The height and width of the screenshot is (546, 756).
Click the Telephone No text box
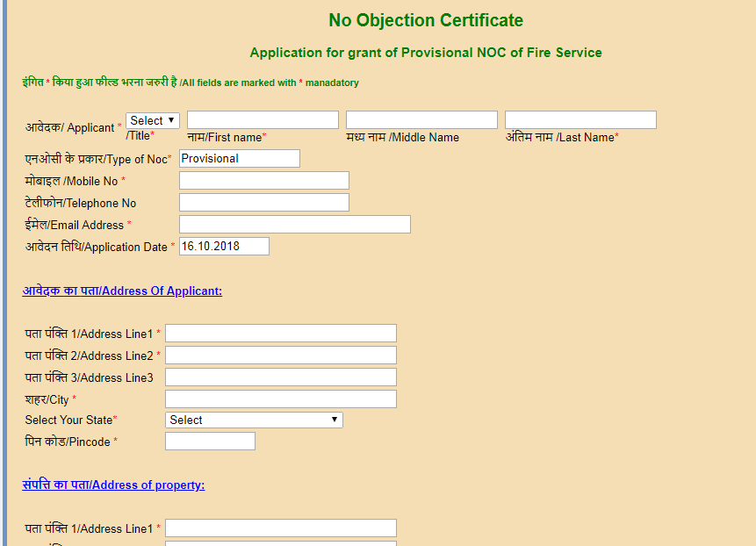coord(263,202)
